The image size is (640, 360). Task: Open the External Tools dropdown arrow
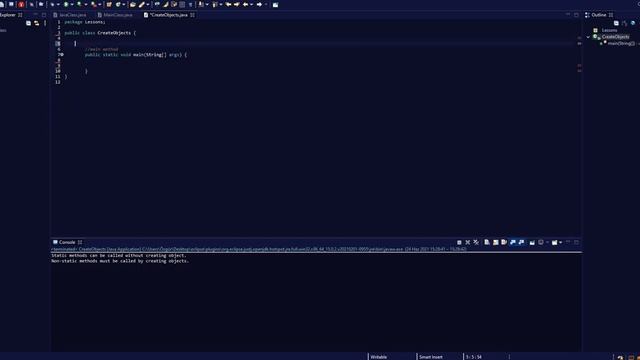point(100,4)
